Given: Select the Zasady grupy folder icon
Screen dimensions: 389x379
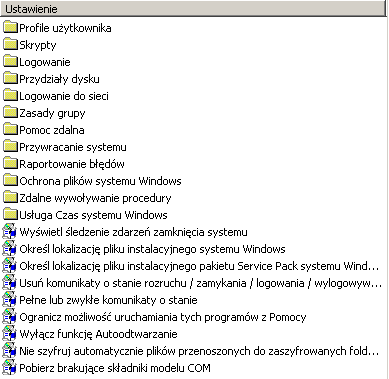Looking at the screenshot, I should (x=10, y=112).
